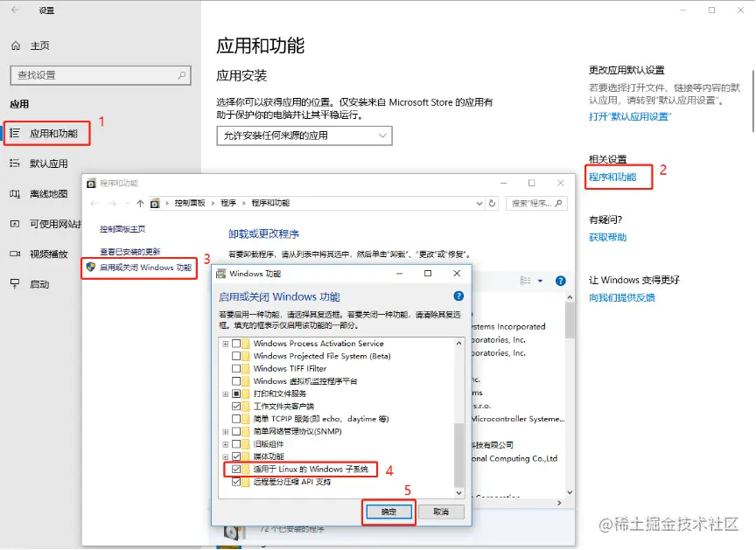Click the 启动 startup icon
Screen dimensions: 756x550
pyautogui.click(x=15, y=283)
